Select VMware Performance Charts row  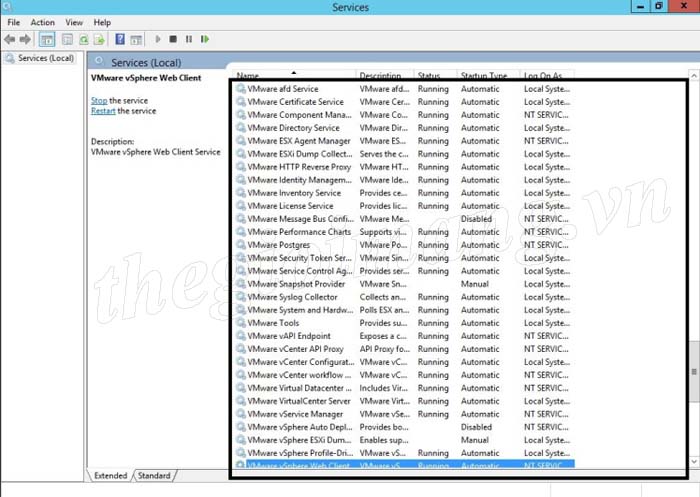pos(405,232)
